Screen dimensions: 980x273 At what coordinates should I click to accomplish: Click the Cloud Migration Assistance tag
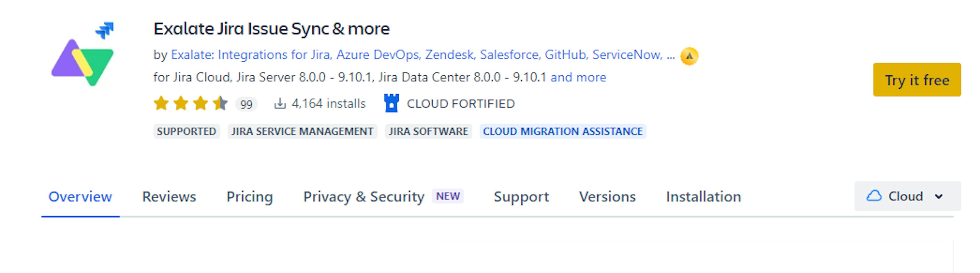click(563, 131)
